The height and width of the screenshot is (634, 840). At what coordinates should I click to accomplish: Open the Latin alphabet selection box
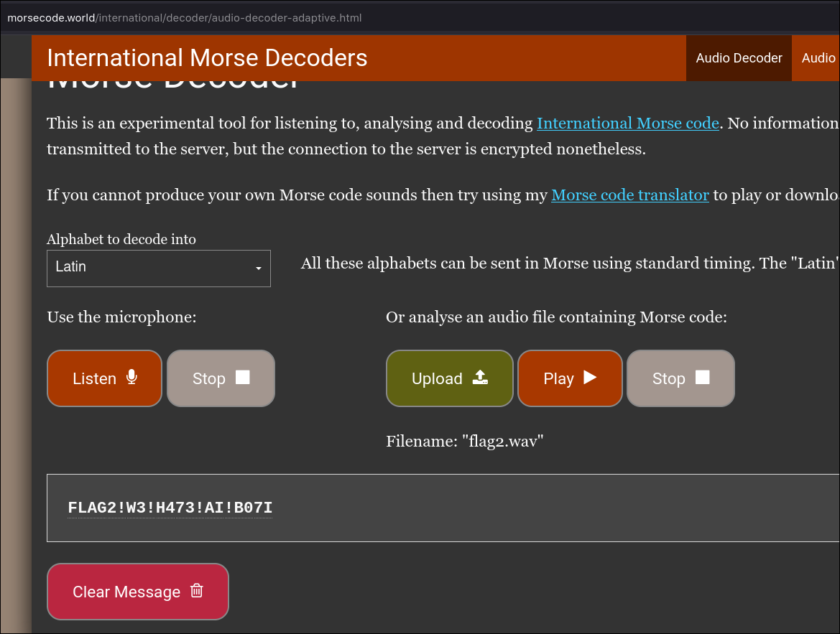tap(158, 268)
